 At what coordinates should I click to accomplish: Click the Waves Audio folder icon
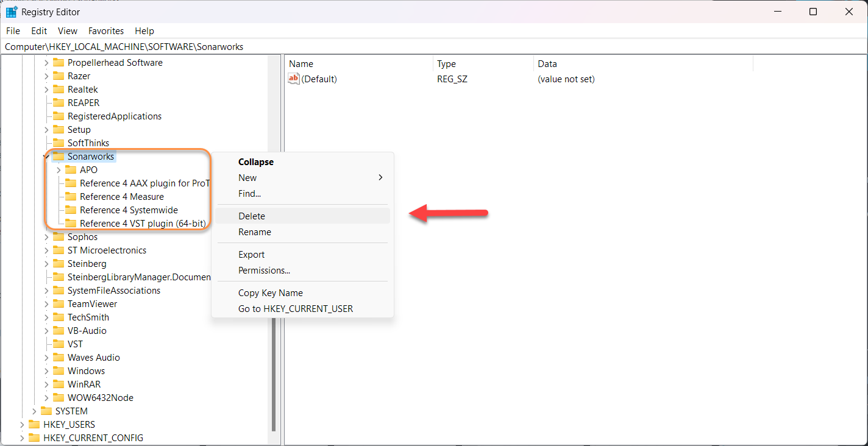(x=59, y=357)
